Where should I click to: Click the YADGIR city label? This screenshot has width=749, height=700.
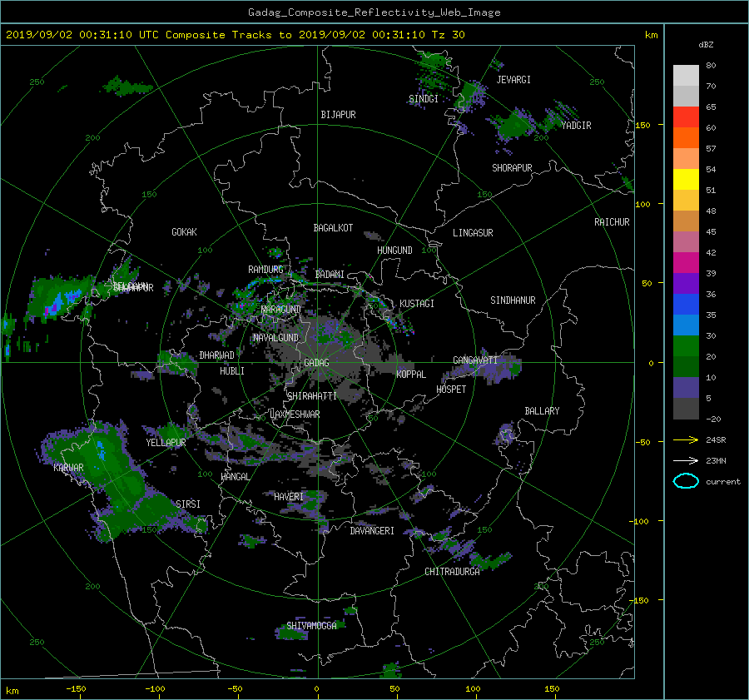tap(576, 126)
